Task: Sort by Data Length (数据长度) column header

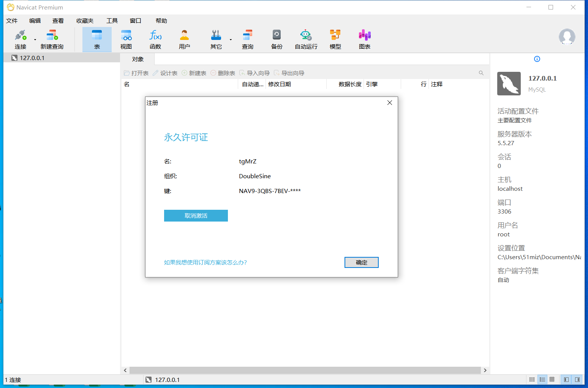Action: [345, 84]
